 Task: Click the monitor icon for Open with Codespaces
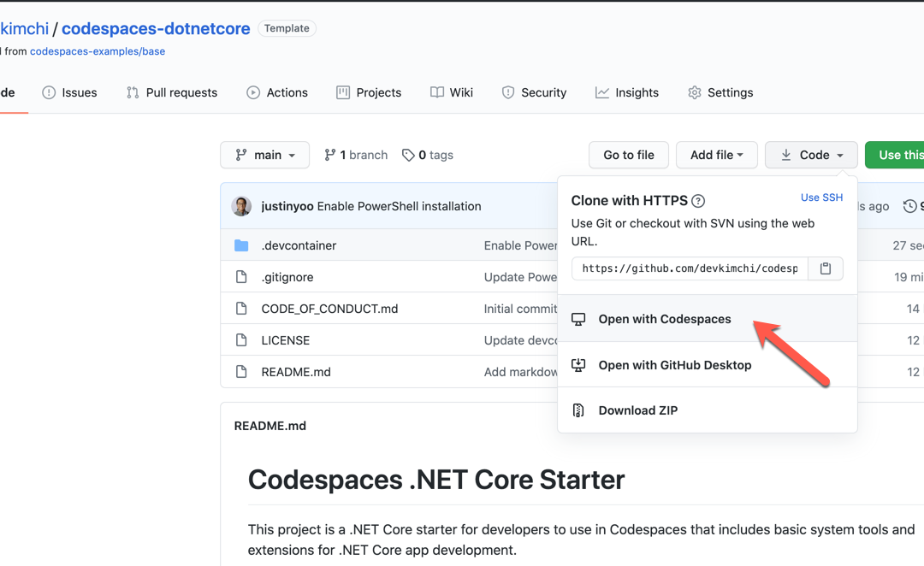tap(578, 319)
